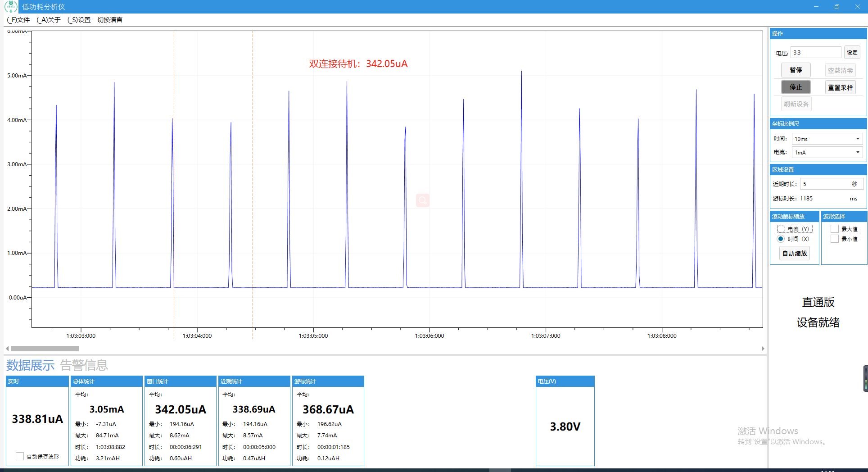The height and width of the screenshot is (472, 868).
Task: Click the horizontal scrollbar thumb below chart
Action: (45, 348)
